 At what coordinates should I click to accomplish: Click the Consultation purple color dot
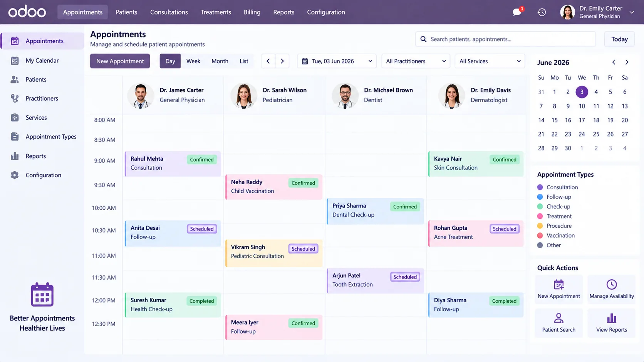click(540, 187)
